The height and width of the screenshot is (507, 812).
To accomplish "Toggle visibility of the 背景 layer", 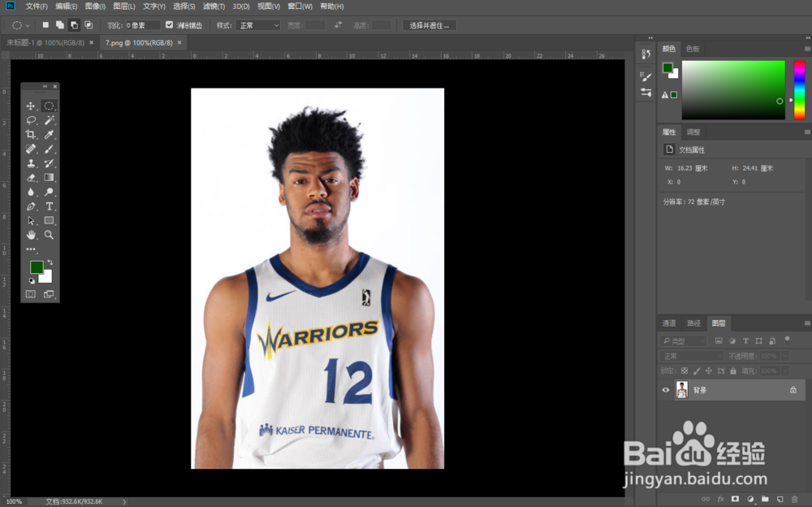I will pos(666,390).
